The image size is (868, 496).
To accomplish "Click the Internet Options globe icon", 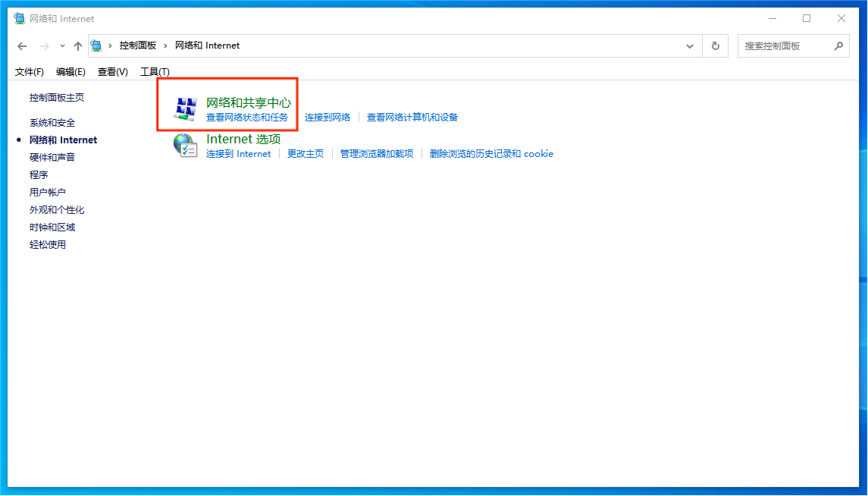I will [x=185, y=145].
